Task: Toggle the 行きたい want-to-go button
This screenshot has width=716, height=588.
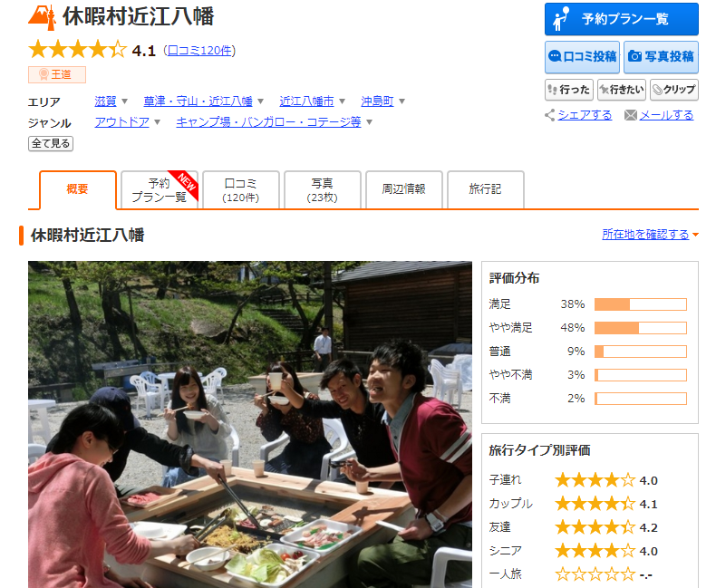Action: (621, 90)
